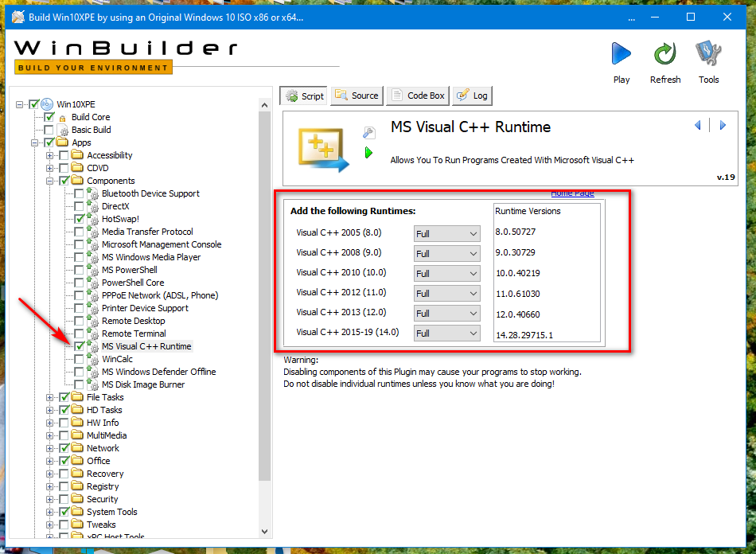Viewport: 756px width, 554px height.
Task: Switch to the Log tab
Action: tap(472, 96)
